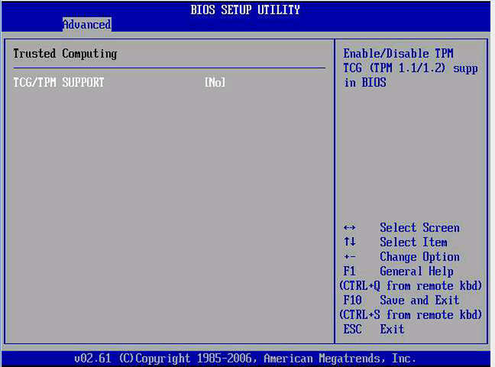This screenshot has width=495, height=367.
Task: Click the 'TCG (TPM 1.1/1.2) supp' help line
Action: click(x=411, y=68)
